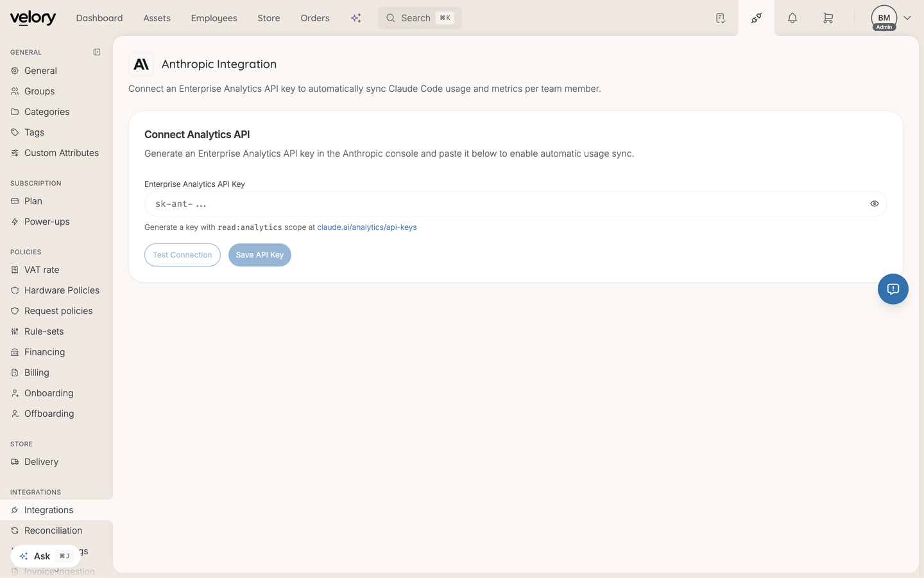924x578 pixels.
Task: Collapse the sidebar panel icon
Action: (97, 52)
